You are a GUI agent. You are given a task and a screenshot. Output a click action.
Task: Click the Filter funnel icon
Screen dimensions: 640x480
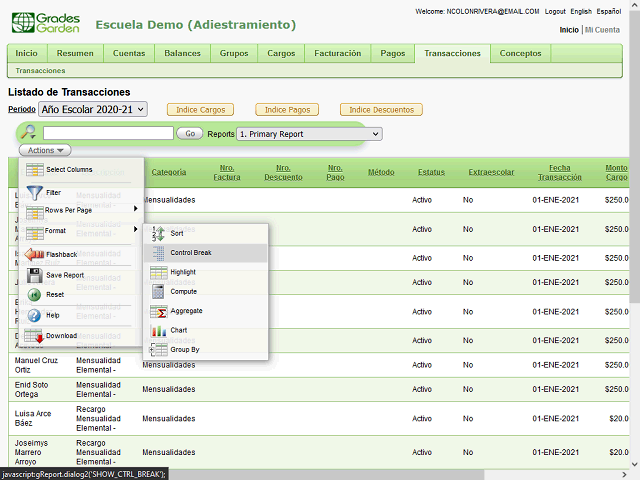click(34, 192)
